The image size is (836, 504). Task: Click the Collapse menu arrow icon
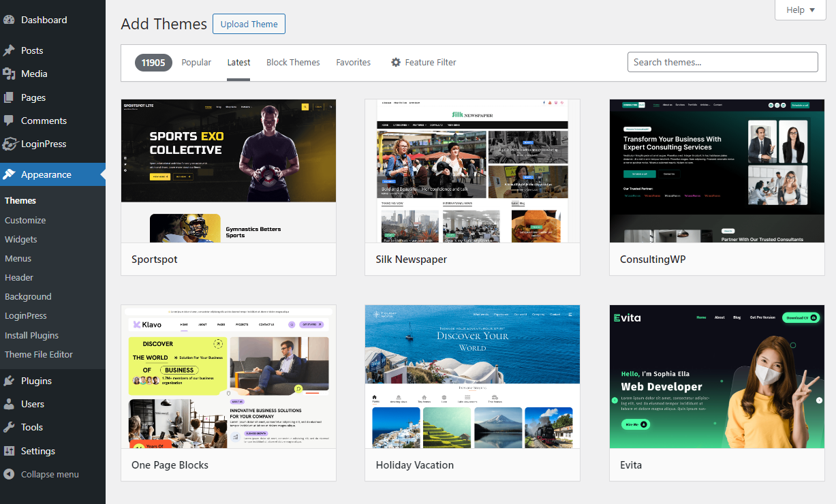click(x=9, y=474)
